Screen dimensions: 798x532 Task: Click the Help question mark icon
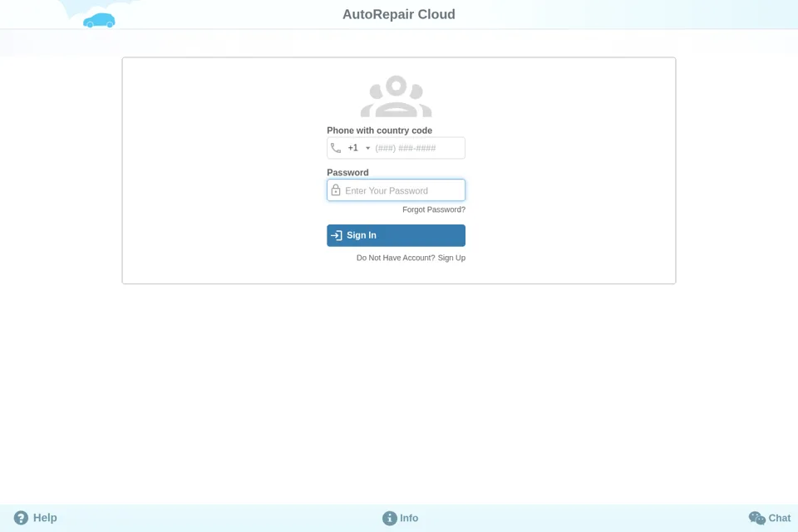(21, 518)
